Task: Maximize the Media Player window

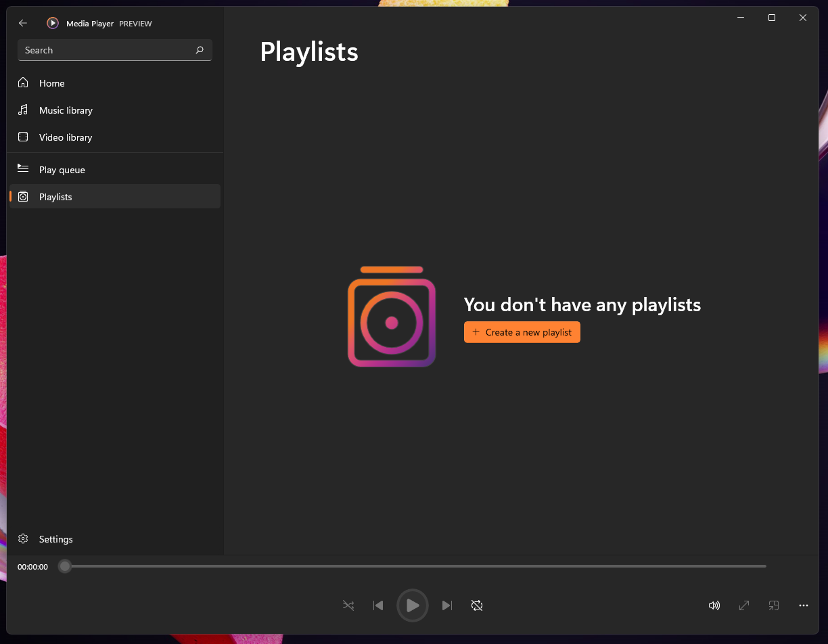Action: point(772,18)
